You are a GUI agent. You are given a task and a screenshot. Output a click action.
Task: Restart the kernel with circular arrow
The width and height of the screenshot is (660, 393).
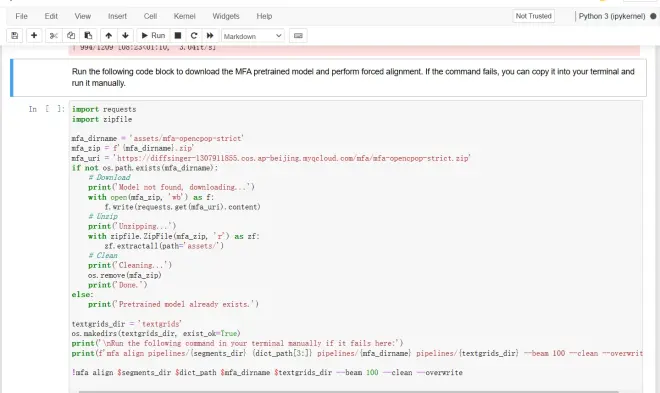pyautogui.click(x=194, y=36)
